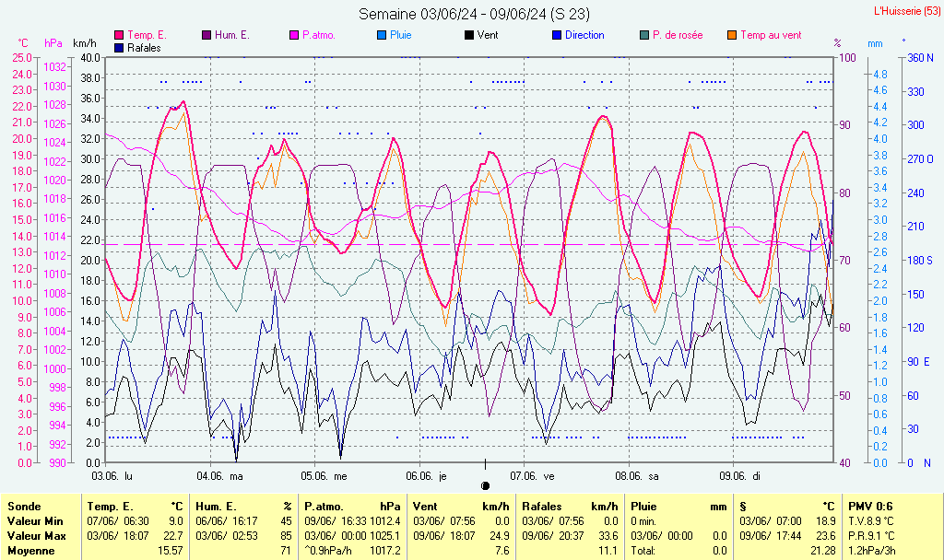Select the 'P. de rosée' legend label
Screen dimensions: 944x560
(x=678, y=36)
